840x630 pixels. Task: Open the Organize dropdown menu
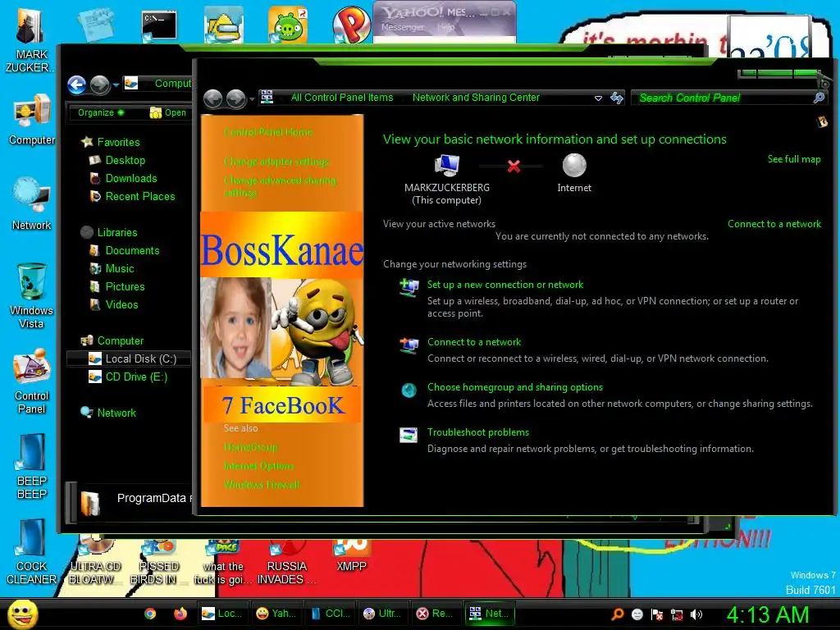pos(101,112)
